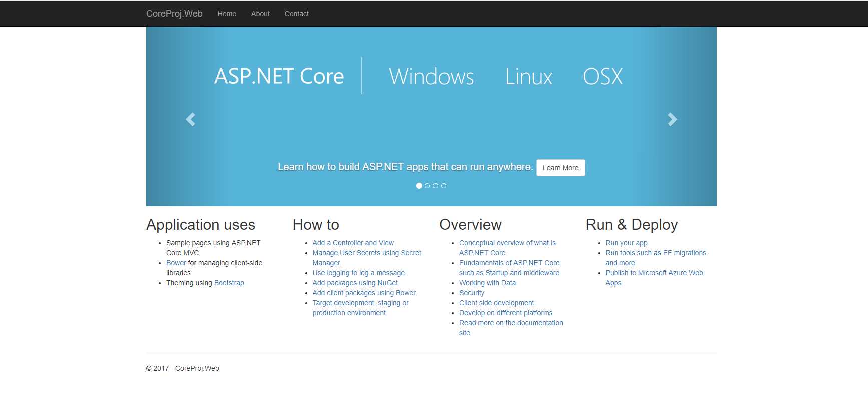The image size is (868, 394).
Task: Open the Contact nav item
Action: [x=296, y=14]
